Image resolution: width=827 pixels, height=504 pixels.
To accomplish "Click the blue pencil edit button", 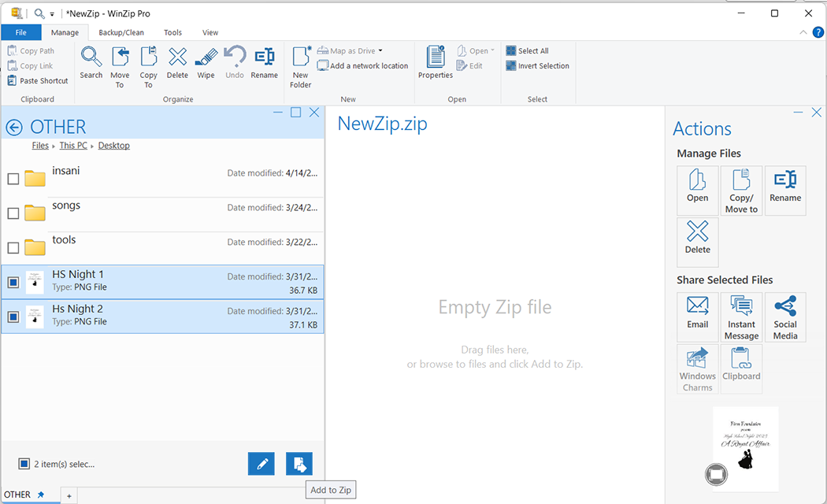I will pyautogui.click(x=261, y=464).
